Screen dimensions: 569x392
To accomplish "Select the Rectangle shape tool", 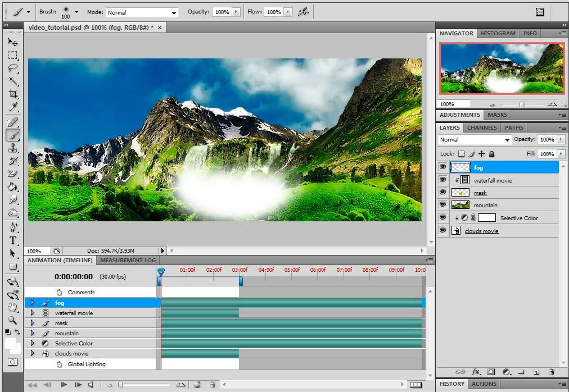I will pyautogui.click(x=13, y=267).
